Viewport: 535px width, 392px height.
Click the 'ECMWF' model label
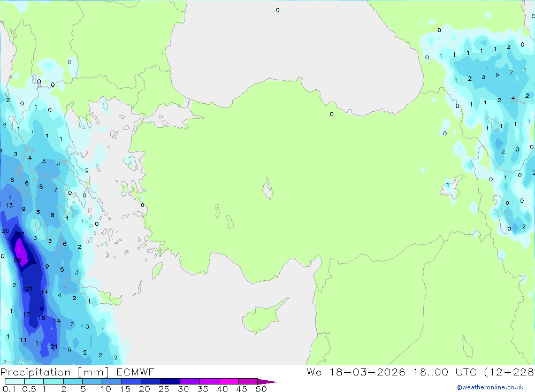click(135, 372)
